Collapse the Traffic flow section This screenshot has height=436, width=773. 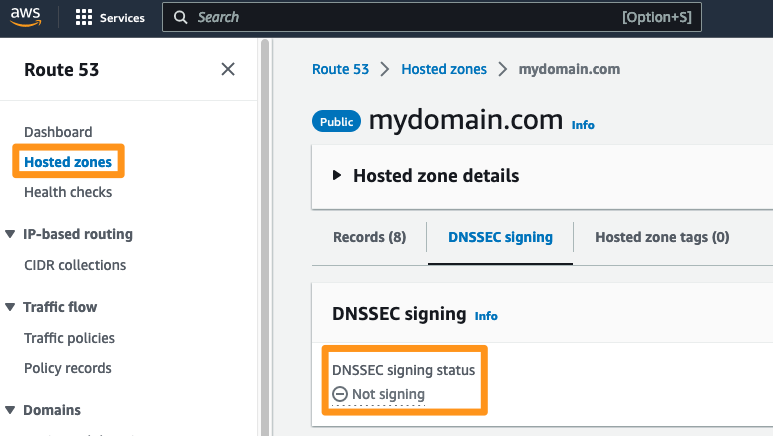point(10,307)
